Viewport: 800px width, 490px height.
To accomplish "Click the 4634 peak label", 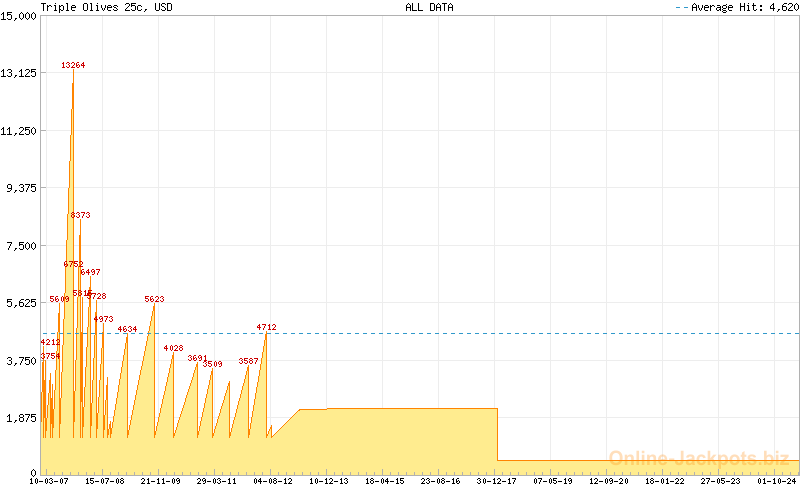I will point(127,329).
